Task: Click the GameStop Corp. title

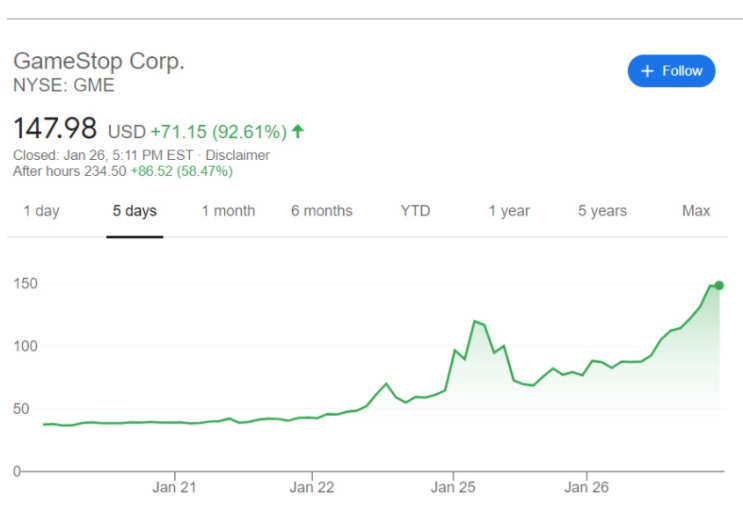Action: click(x=99, y=61)
